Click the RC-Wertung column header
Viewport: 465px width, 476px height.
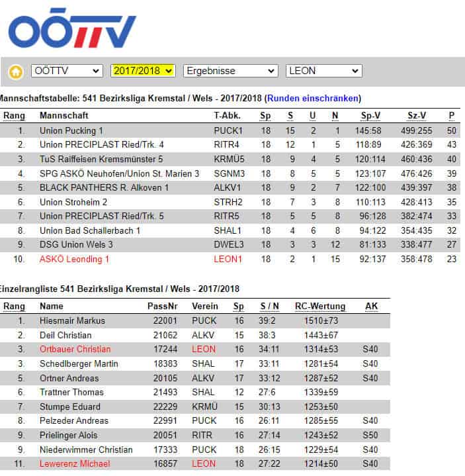(320, 307)
